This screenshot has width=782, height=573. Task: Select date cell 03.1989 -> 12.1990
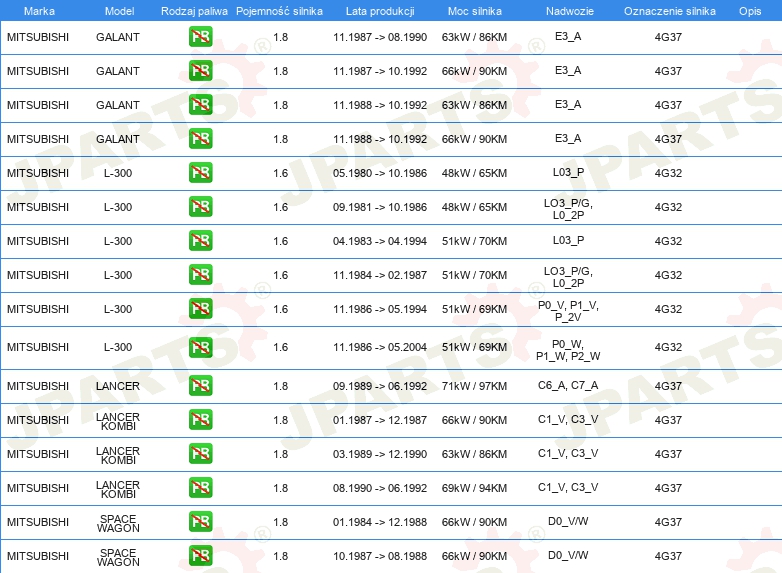click(380, 454)
